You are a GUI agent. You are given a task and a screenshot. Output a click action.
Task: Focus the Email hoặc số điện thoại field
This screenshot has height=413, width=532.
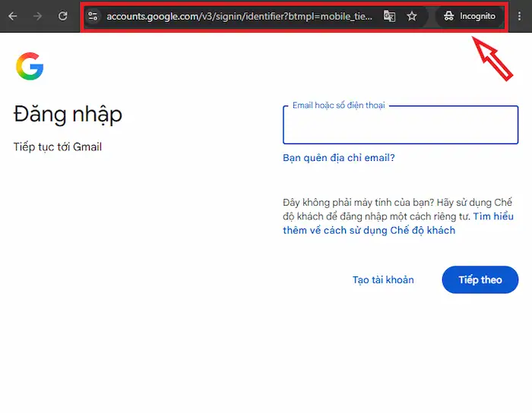coord(401,125)
